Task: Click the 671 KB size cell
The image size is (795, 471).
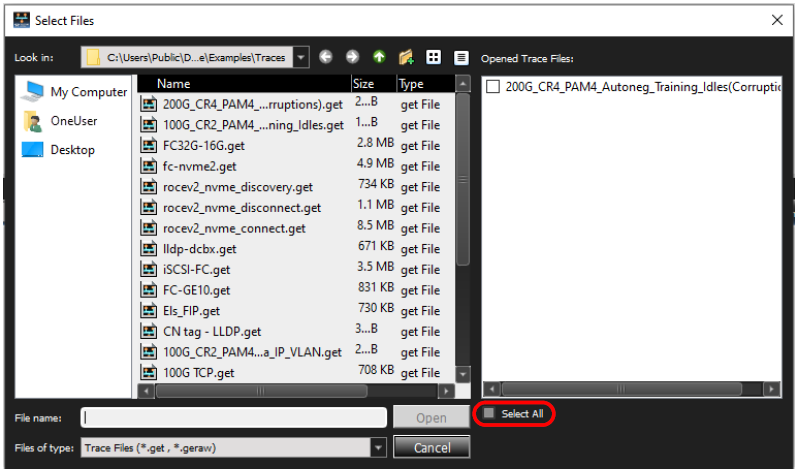Action: coord(376,246)
